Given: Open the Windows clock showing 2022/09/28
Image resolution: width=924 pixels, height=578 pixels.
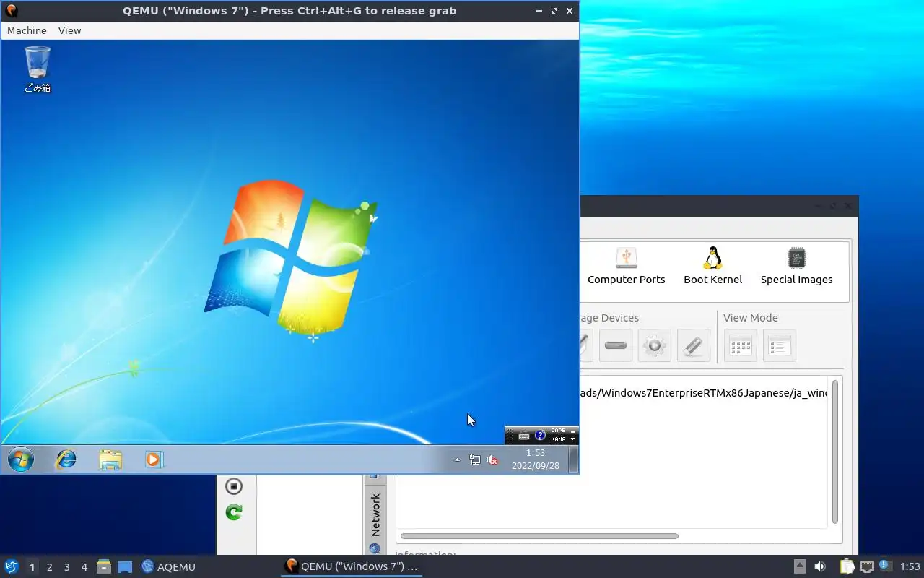Looking at the screenshot, I should (x=536, y=460).
